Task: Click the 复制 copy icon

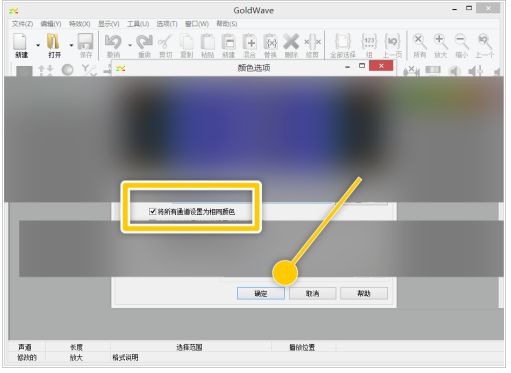Action: point(187,42)
